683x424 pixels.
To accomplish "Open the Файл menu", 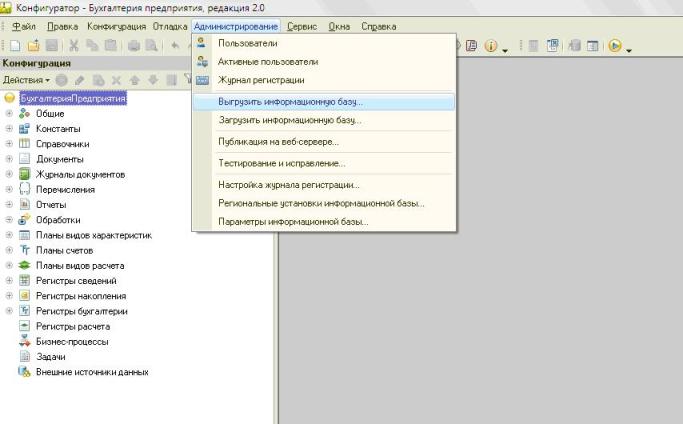I will (24, 27).
